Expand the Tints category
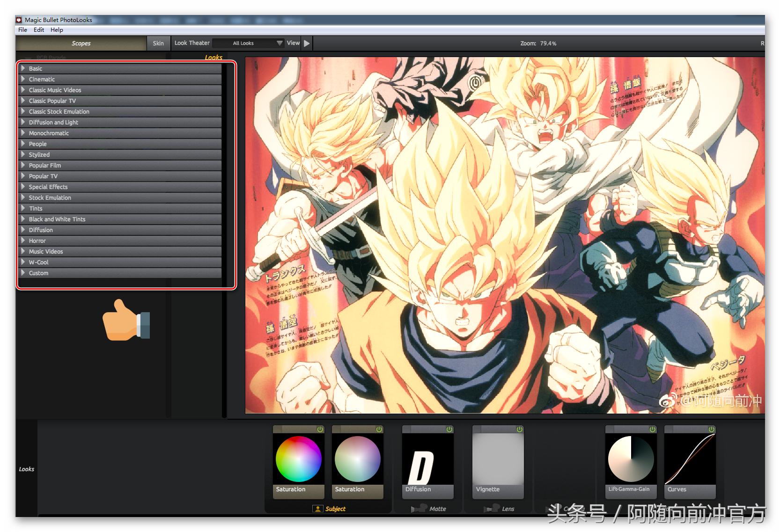This screenshot has width=780, height=532. coord(119,208)
